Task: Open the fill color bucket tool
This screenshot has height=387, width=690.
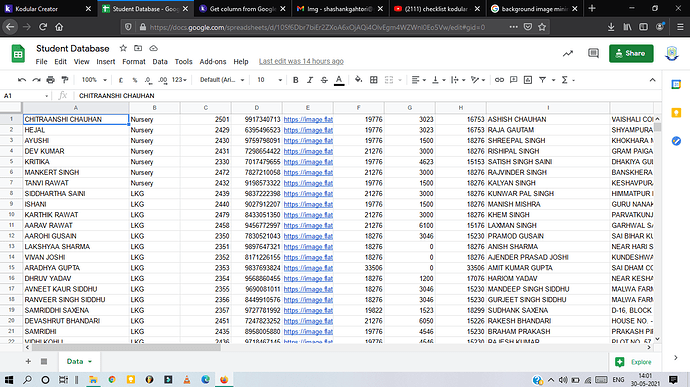Action: click(359, 80)
